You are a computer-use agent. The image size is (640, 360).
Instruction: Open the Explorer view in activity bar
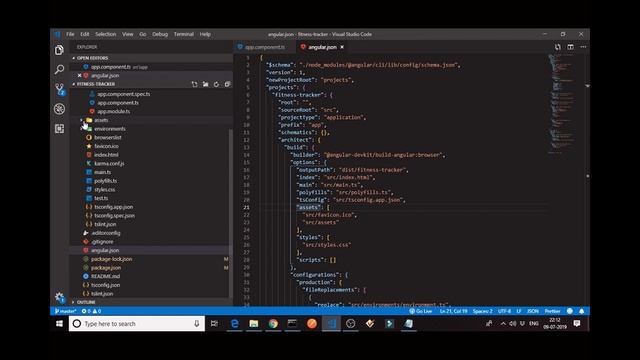click(59, 50)
